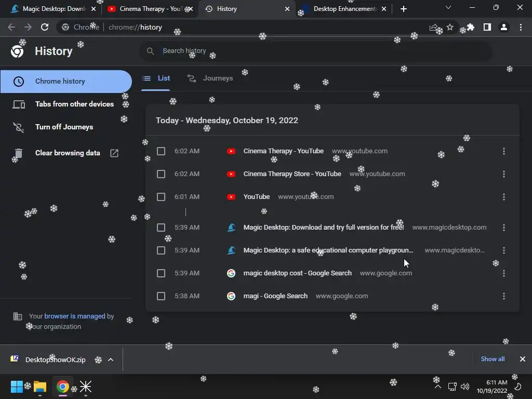
Task: Open the Magic Desktop Download and try link
Action: pyautogui.click(x=324, y=228)
